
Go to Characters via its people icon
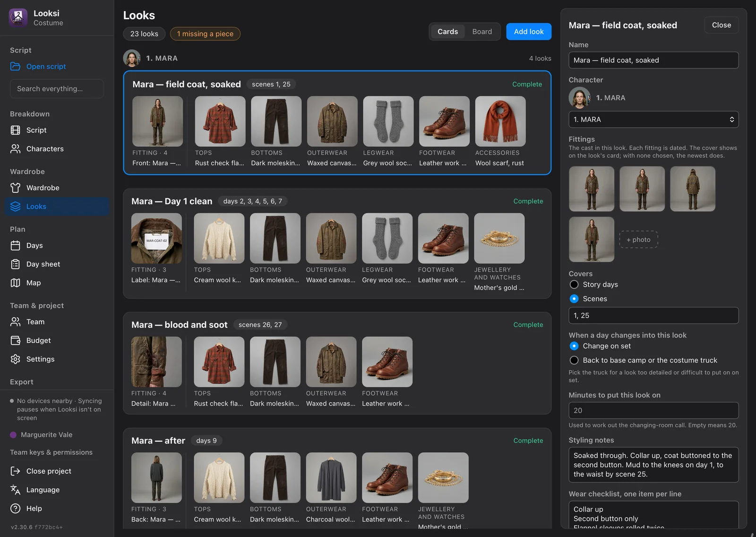(16, 149)
